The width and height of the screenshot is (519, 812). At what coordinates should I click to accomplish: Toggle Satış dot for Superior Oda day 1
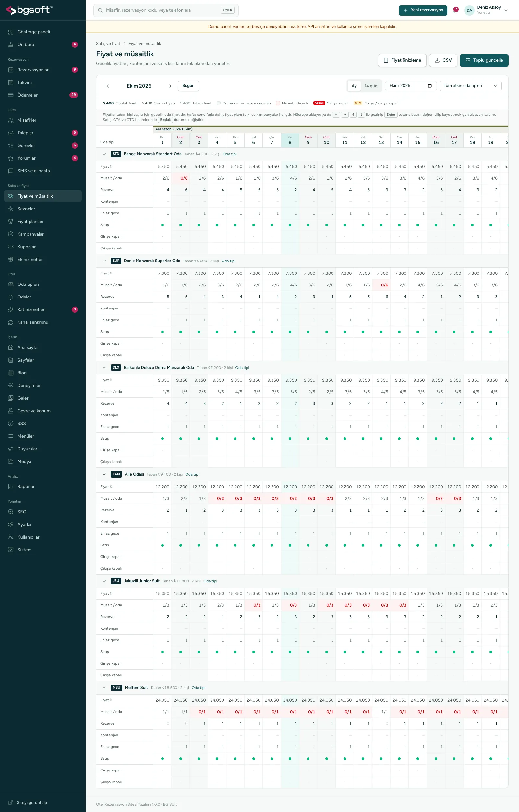coord(163,332)
